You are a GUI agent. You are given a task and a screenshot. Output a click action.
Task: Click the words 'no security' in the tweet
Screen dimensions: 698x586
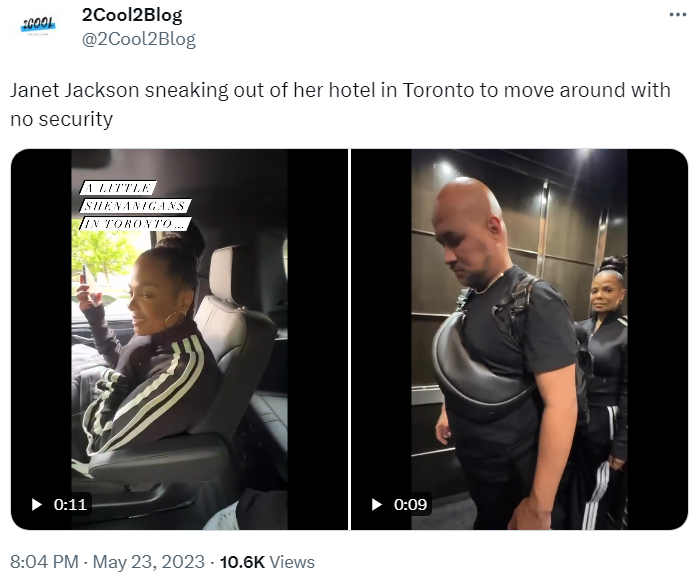[x=61, y=119]
